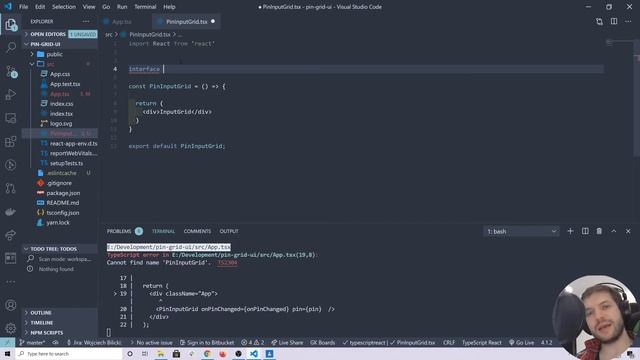
Task: Switch to the Comments panel tab
Action: 197,231
